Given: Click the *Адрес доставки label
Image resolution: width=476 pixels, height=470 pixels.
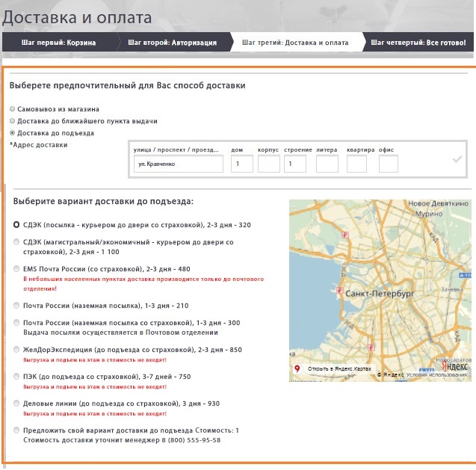Looking at the screenshot, I should click(x=39, y=145).
